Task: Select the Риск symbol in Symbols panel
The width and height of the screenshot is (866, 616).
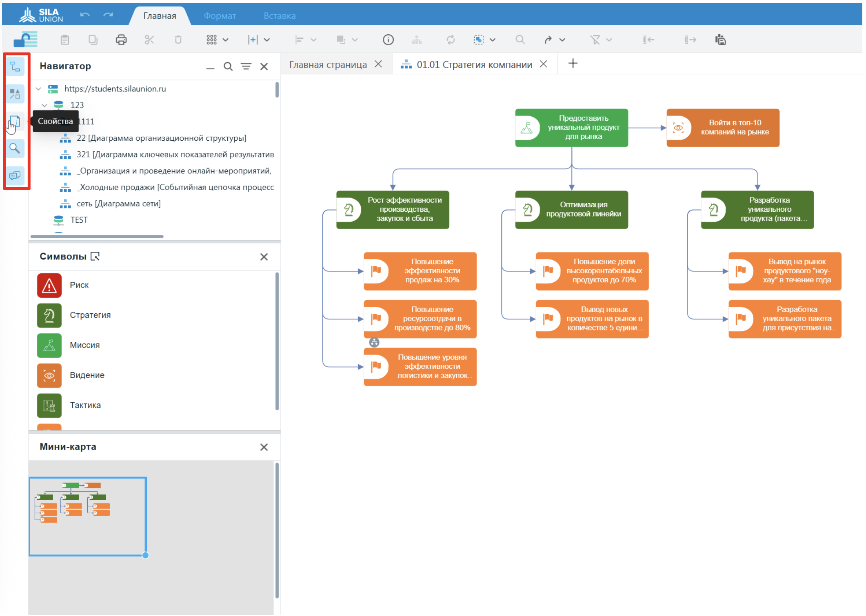Action: 49,285
